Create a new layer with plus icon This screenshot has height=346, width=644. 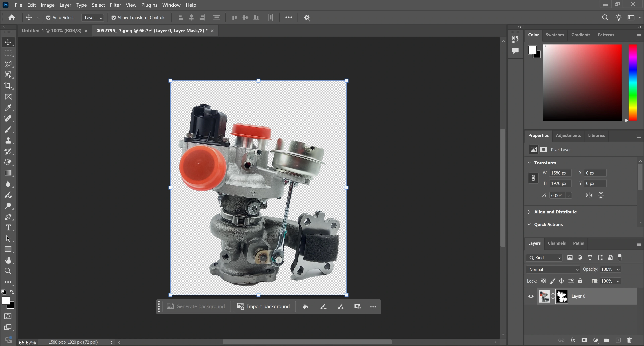point(618,340)
